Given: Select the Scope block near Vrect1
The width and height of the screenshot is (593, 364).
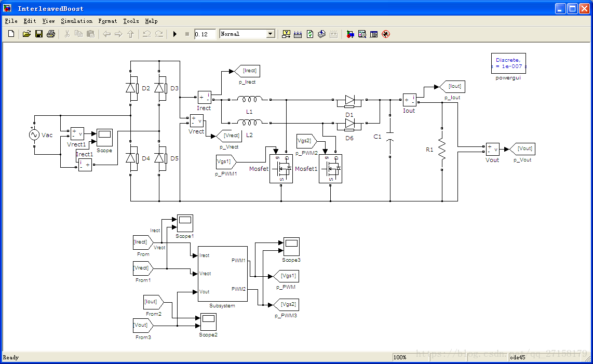Looking at the screenshot, I should [x=105, y=138].
